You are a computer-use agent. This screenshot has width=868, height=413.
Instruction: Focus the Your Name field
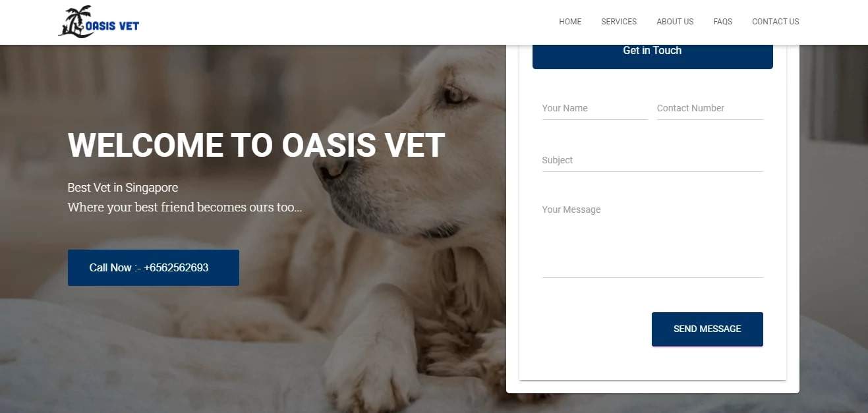coord(595,109)
